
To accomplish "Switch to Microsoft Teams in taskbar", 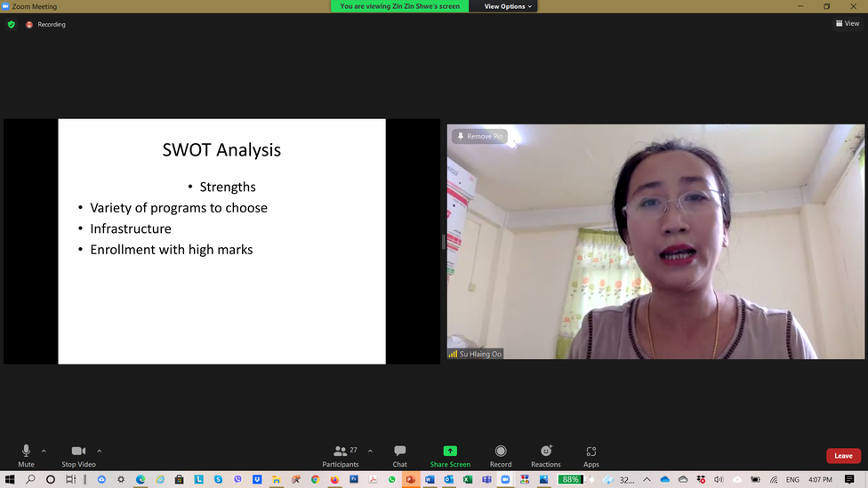I will (486, 480).
